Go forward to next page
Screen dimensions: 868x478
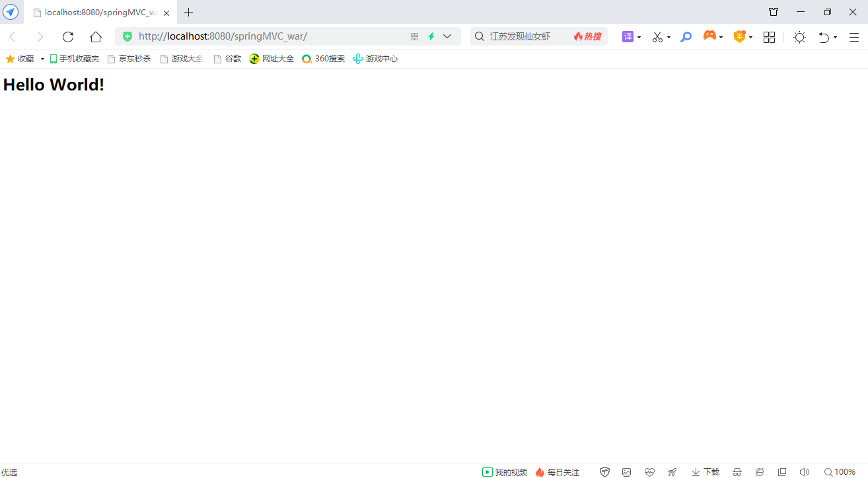(x=40, y=37)
